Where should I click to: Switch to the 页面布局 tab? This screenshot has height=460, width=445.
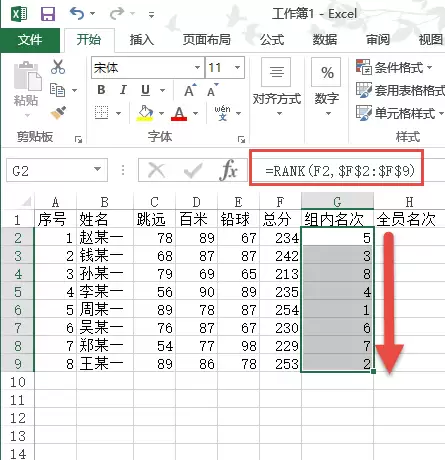click(x=207, y=40)
